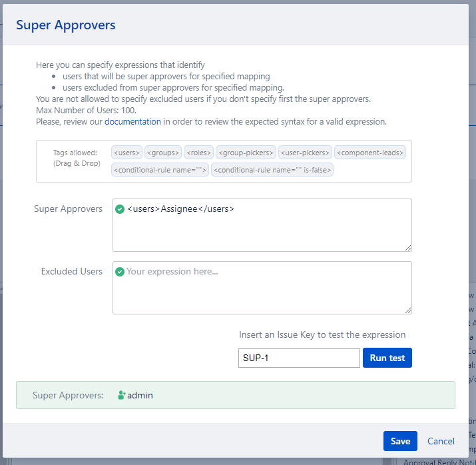Screen dimensions: 476x465
Task: Select the <users> tag chip
Action: [x=126, y=153]
